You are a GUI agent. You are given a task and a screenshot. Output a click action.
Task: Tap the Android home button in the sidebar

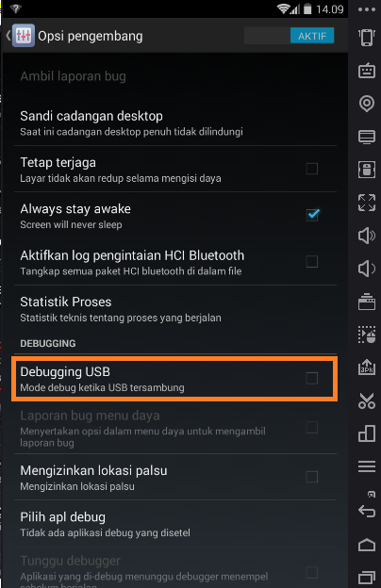point(367,545)
